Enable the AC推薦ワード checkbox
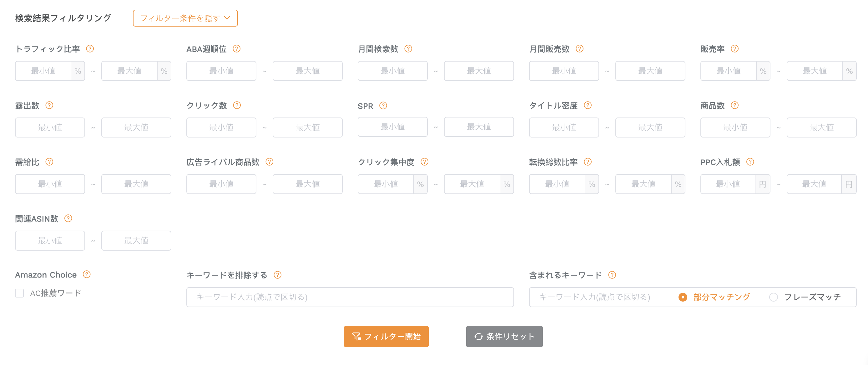Viewport: 868px width, 365px height. click(x=20, y=293)
